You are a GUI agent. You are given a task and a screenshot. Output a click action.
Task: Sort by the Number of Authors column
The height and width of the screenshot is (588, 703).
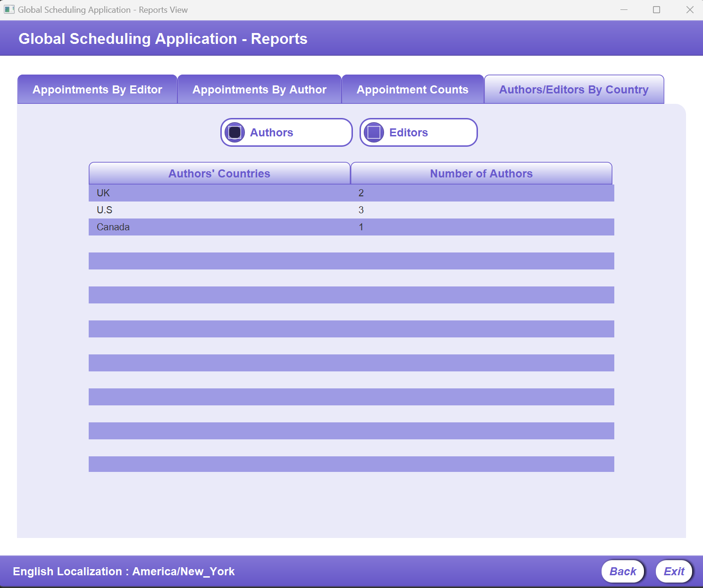coord(481,173)
